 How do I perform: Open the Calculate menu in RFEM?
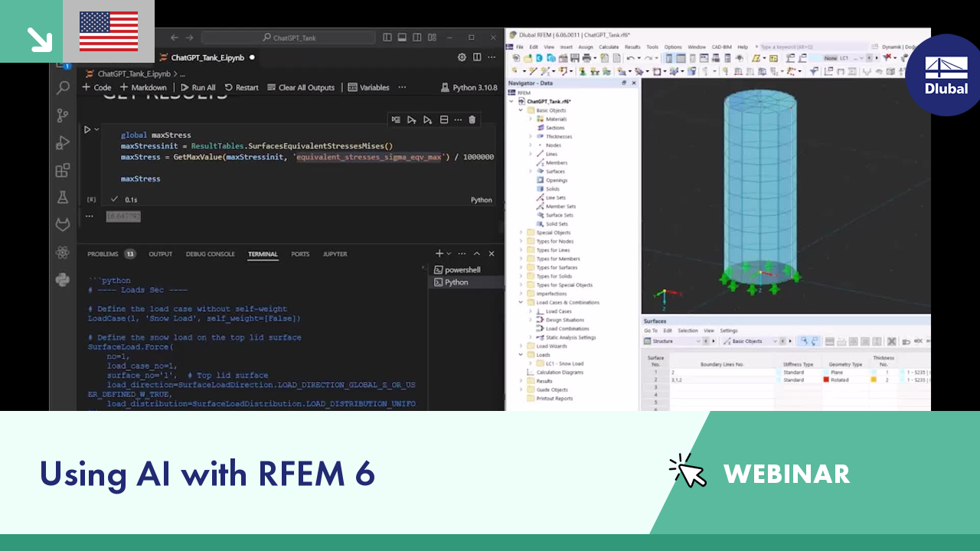pos(607,47)
